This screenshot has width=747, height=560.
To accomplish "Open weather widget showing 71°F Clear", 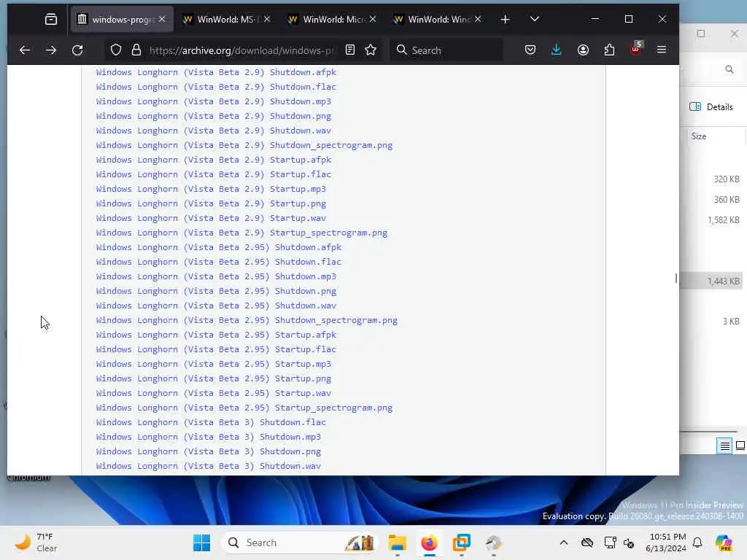I will 36,542.
